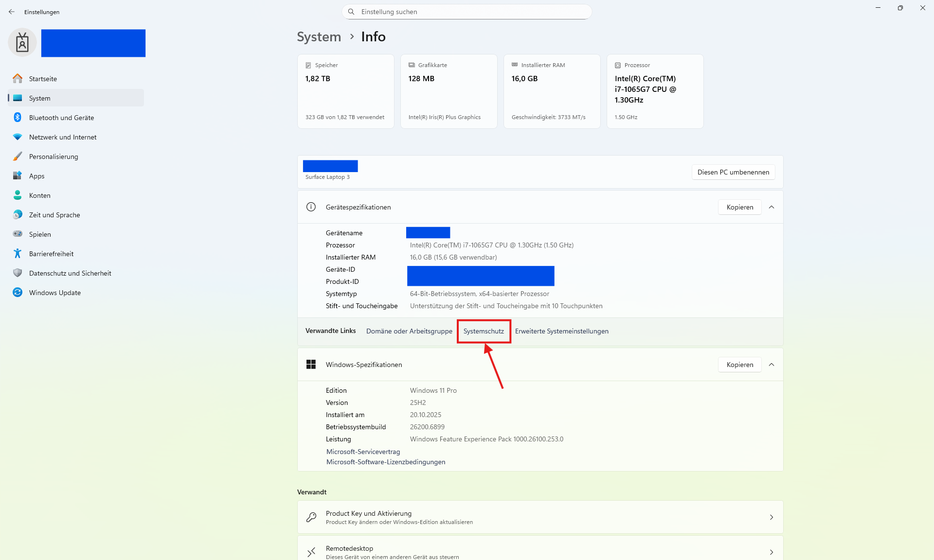Screen dimensions: 934x560
Task: Open Product Key und Aktivierung entry
Action: tap(540, 517)
